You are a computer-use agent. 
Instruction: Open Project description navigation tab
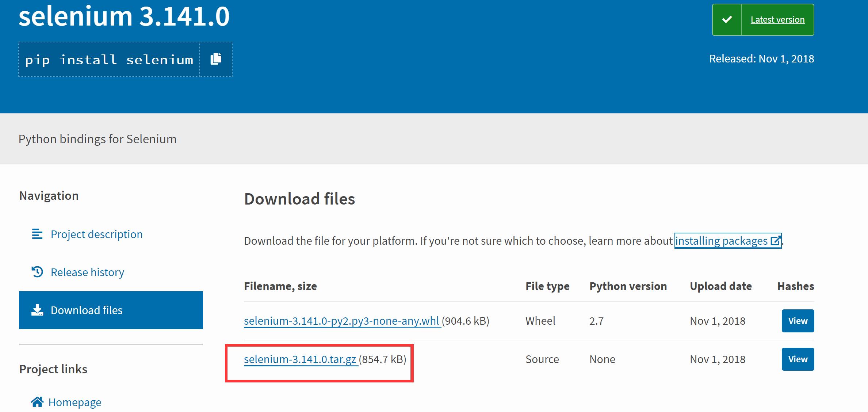tap(96, 234)
